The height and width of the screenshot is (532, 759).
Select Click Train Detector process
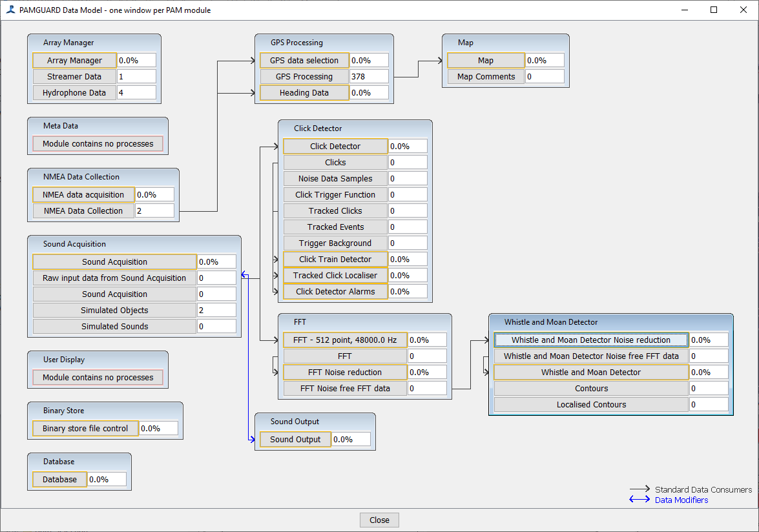coord(335,260)
